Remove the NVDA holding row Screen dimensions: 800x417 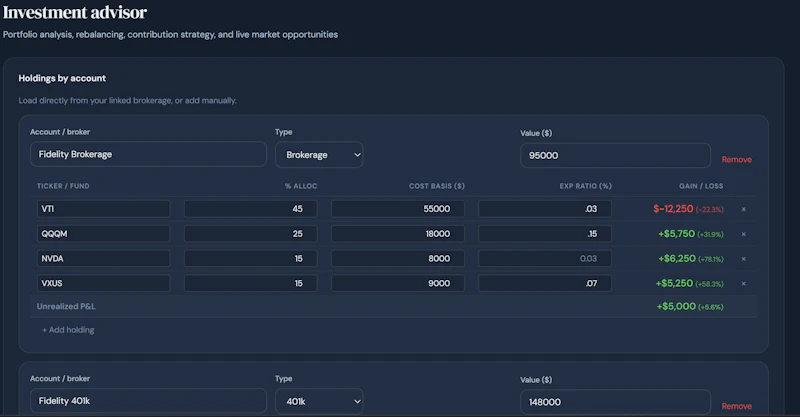coord(743,259)
